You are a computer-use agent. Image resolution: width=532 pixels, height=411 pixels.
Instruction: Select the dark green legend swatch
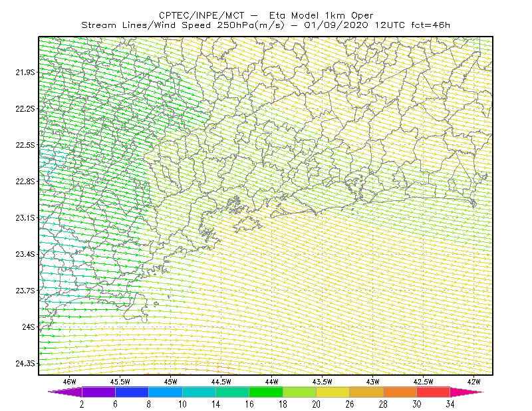(x=266, y=392)
